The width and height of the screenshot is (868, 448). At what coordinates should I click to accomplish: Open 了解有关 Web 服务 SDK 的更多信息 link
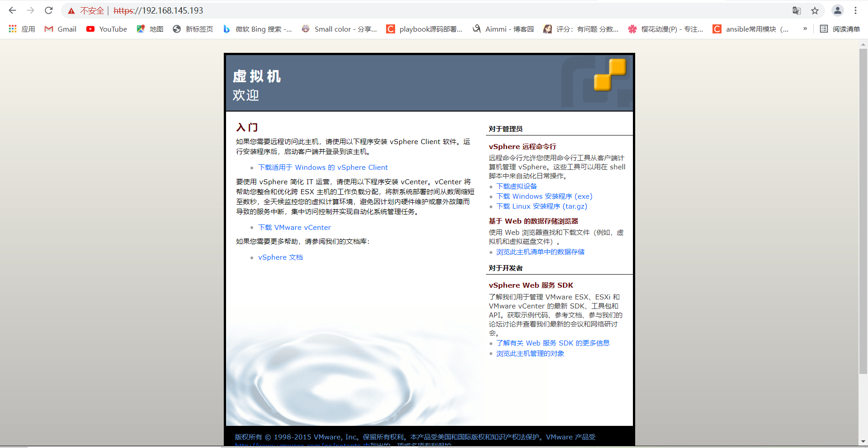click(553, 343)
